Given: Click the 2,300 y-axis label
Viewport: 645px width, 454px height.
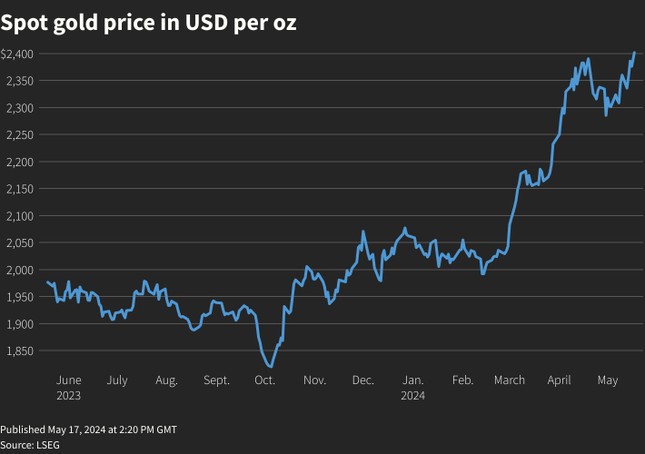Looking at the screenshot, I should pos(20,108).
